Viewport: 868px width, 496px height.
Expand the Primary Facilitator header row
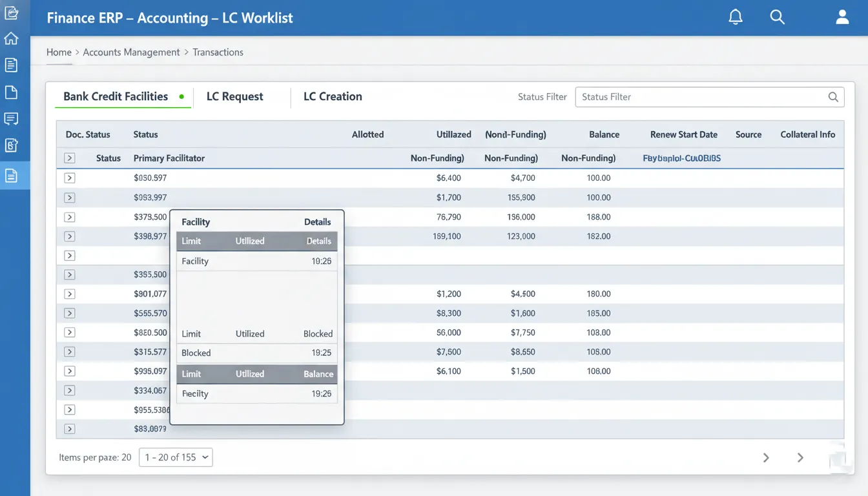click(x=70, y=158)
